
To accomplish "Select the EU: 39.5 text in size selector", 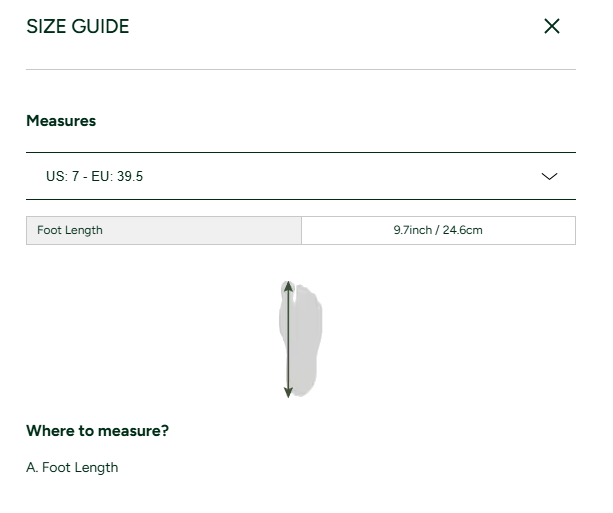I will click(x=117, y=176).
